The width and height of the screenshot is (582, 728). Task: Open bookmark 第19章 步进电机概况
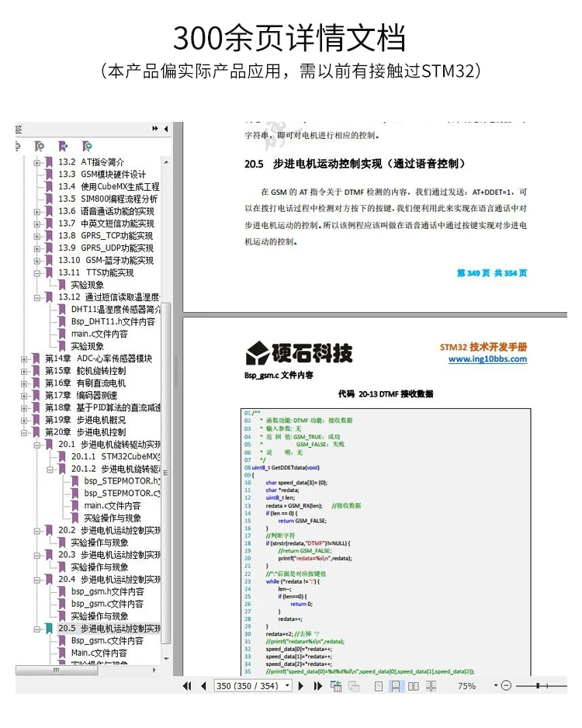coord(85,420)
